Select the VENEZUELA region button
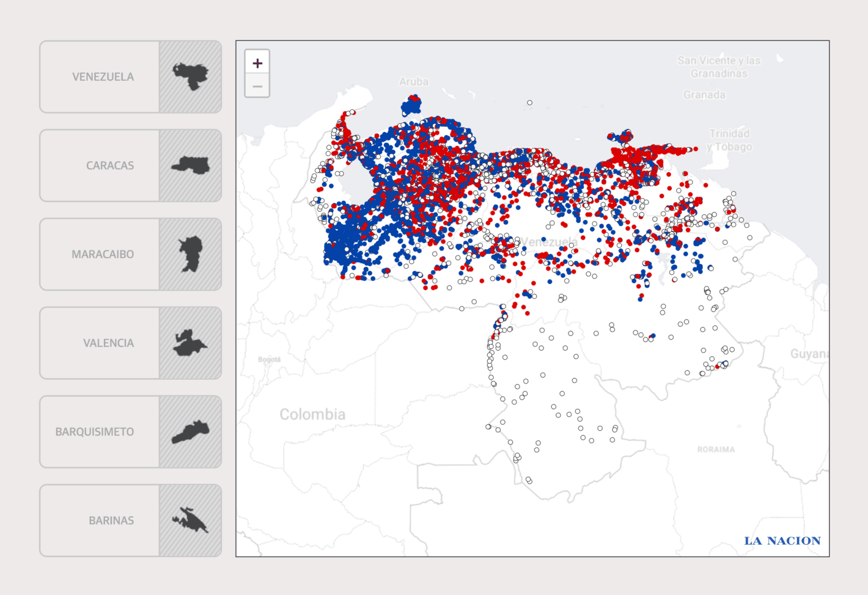The height and width of the screenshot is (595, 868). click(x=130, y=77)
